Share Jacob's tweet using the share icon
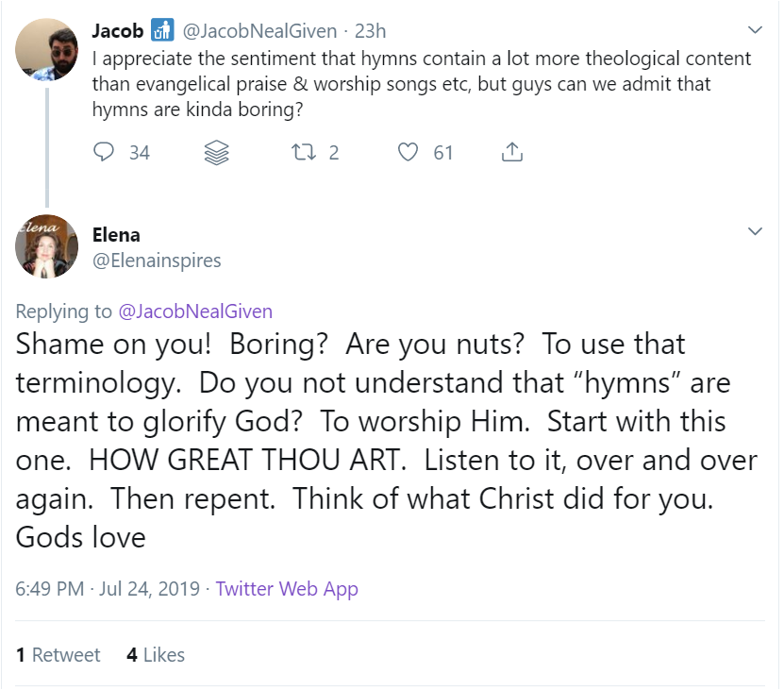Screen dimensions: 784x690 pos(511,152)
